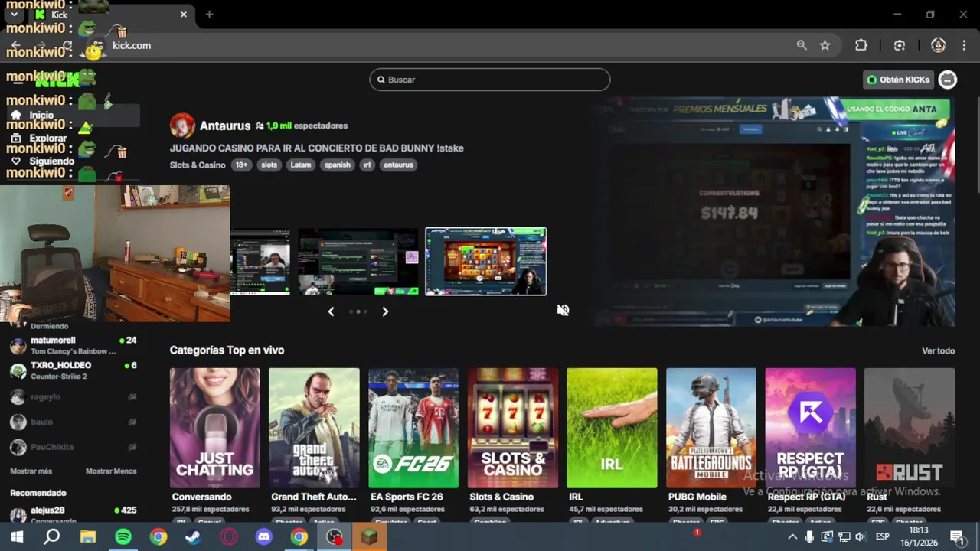Unmute the featured stream preview

tap(563, 310)
